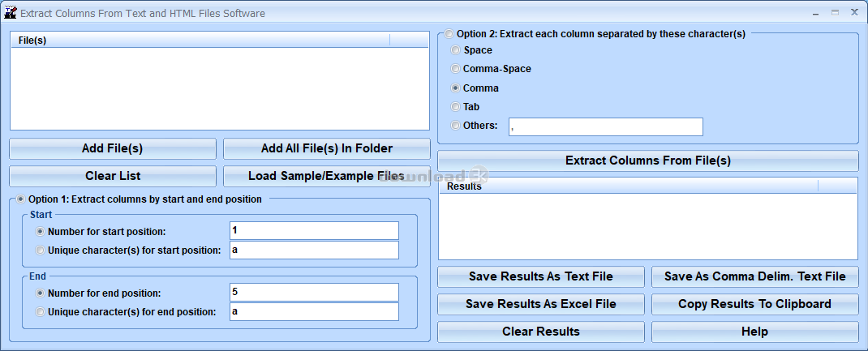The height and width of the screenshot is (351, 868).
Task: Click the Others separator text field
Action: 606,126
